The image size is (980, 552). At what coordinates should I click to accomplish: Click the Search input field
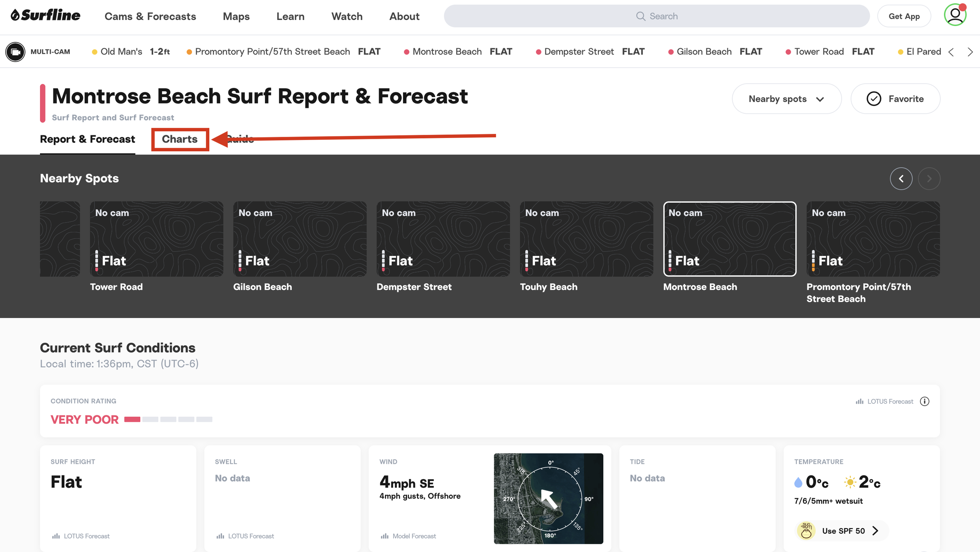pos(657,16)
